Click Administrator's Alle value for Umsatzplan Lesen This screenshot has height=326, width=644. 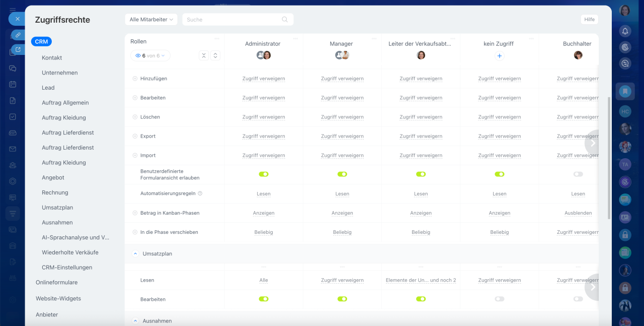(264, 280)
